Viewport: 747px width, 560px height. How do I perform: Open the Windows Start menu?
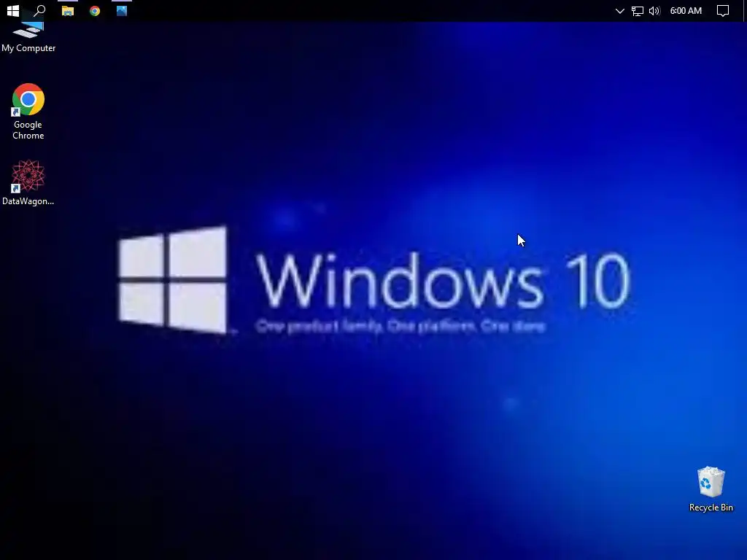pyautogui.click(x=13, y=10)
